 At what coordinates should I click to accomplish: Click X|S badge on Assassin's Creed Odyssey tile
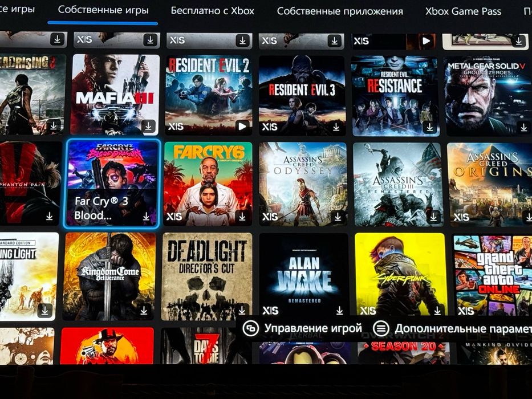(x=270, y=217)
